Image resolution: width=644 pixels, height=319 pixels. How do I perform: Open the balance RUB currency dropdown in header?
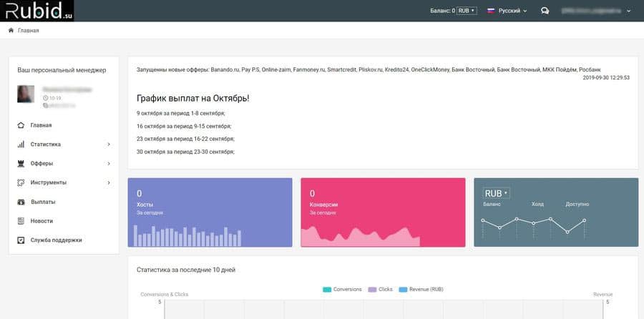pyautogui.click(x=467, y=11)
